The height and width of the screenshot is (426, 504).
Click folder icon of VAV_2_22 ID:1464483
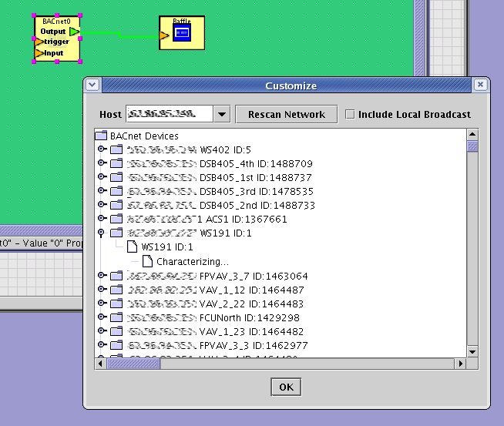pos(116,304)
